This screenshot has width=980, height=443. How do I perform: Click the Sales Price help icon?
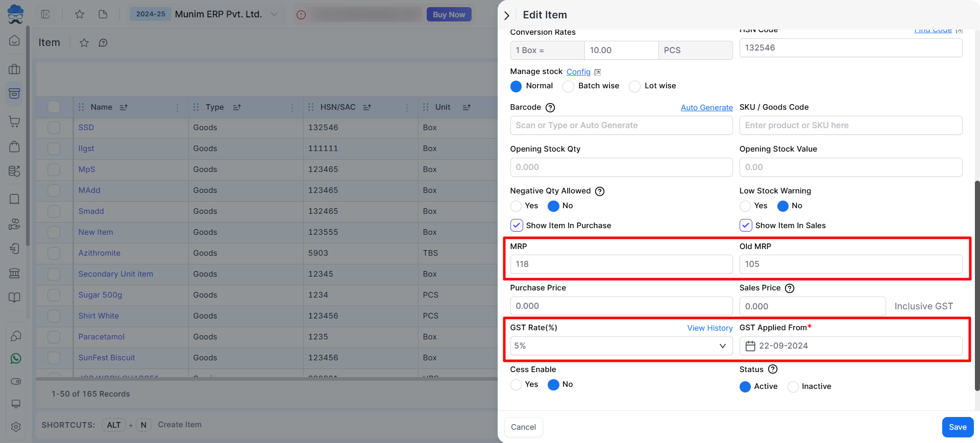pyautogui.click(x=789, y=288)
